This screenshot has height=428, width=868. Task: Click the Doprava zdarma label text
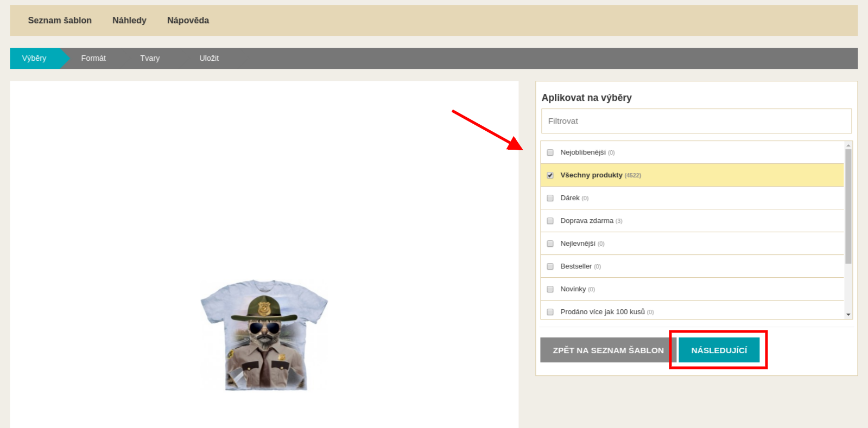click(587, 221)
